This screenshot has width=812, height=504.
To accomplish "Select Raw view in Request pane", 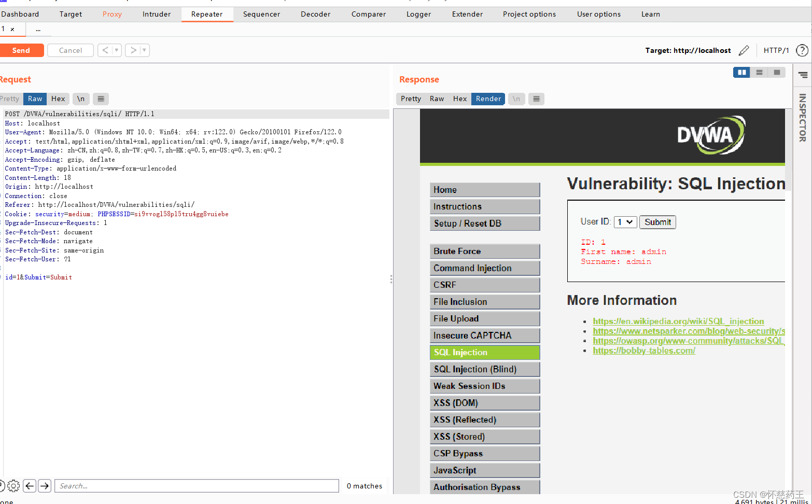I will (35, 99).
